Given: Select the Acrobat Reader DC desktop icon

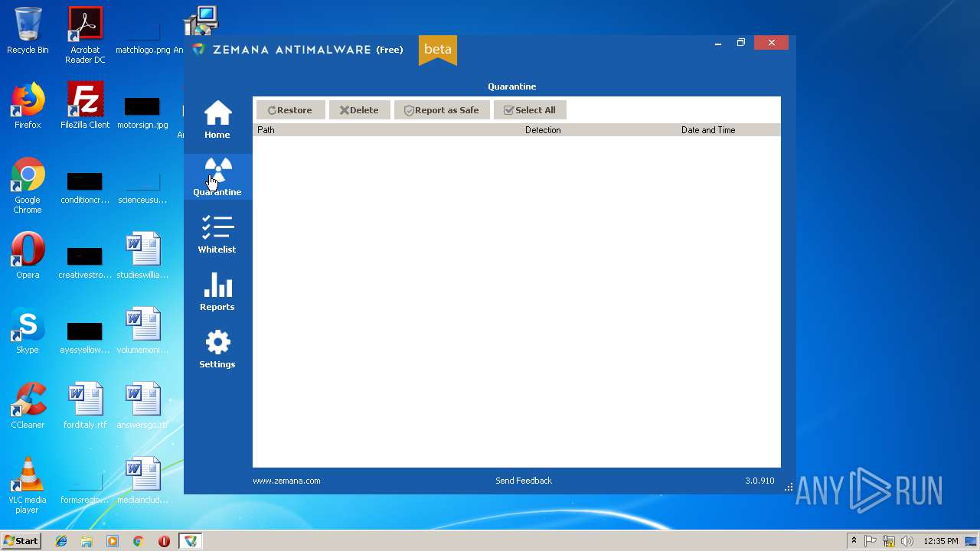Looking at the screenshot, I should point(85,35).
